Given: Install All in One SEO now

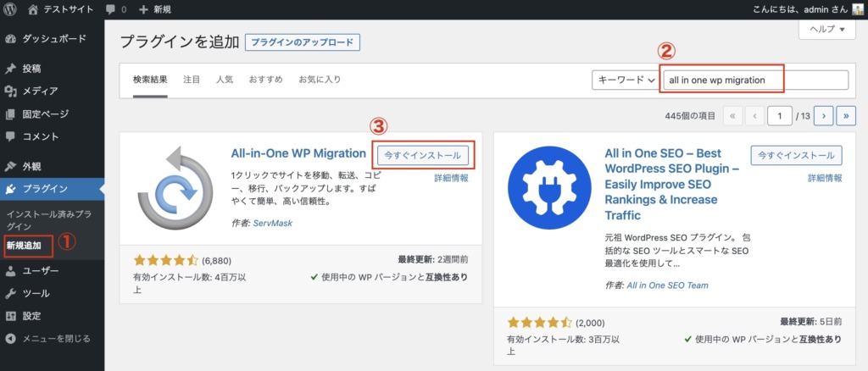Looking at the screenshot, I should (x=797, y=155).
